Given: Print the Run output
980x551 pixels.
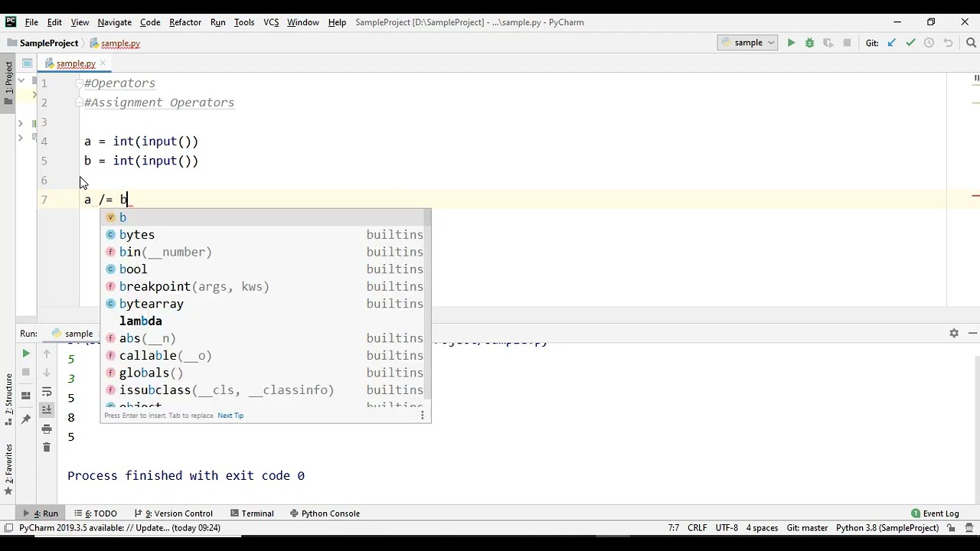Looking at the screenshot, I should click(47, 429).
